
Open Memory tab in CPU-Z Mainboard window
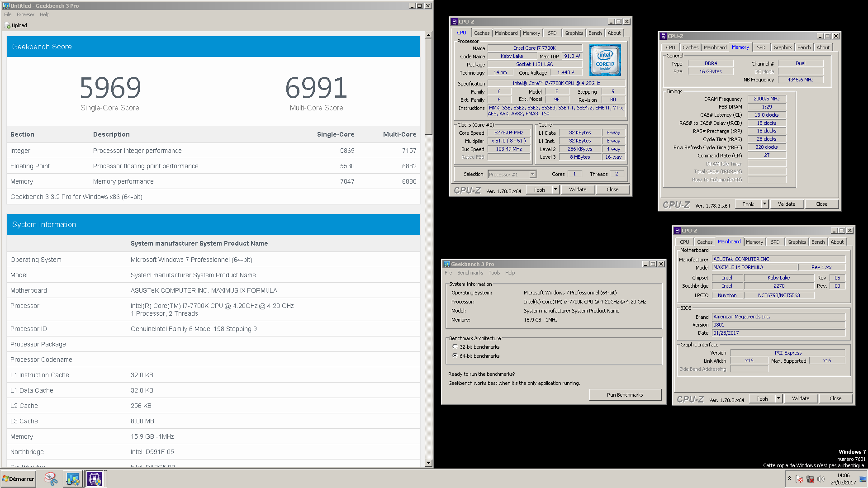point(754,242)
